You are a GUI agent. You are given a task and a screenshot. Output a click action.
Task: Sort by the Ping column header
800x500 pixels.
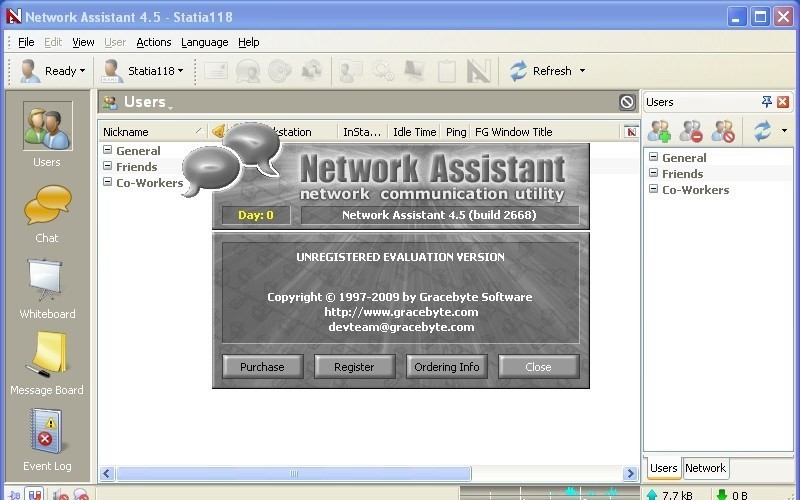click(456, 132)
